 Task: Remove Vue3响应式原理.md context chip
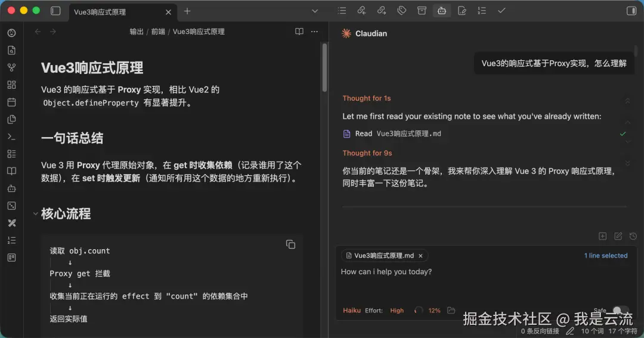[420, 256]
